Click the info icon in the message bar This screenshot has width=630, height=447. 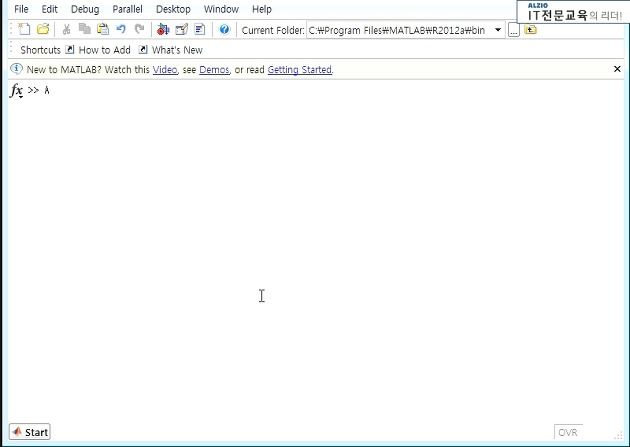(16, 69)
